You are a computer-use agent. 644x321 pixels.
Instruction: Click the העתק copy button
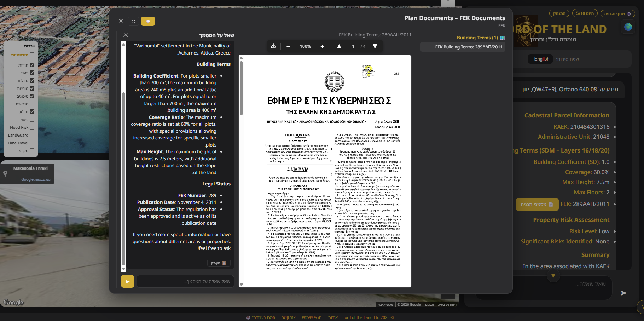(219, 263)
